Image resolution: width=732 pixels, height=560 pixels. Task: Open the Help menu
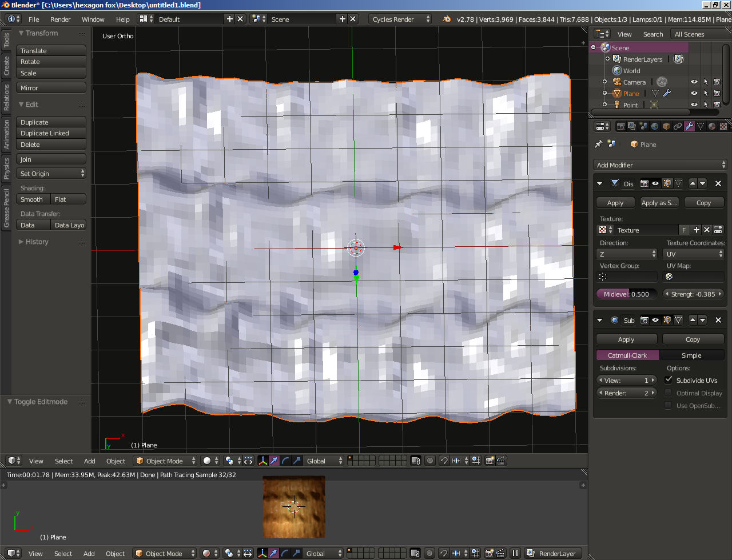click(122, 19)
